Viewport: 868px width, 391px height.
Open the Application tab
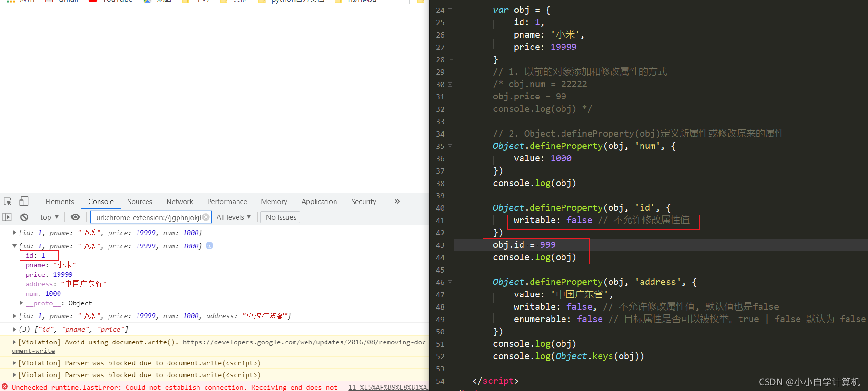[319, 202]
